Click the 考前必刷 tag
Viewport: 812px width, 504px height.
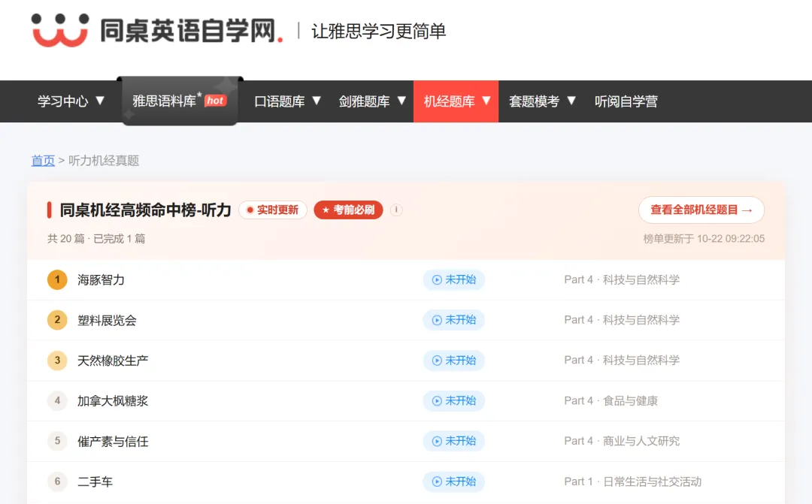pyautogui.click(x=348, y=210)
